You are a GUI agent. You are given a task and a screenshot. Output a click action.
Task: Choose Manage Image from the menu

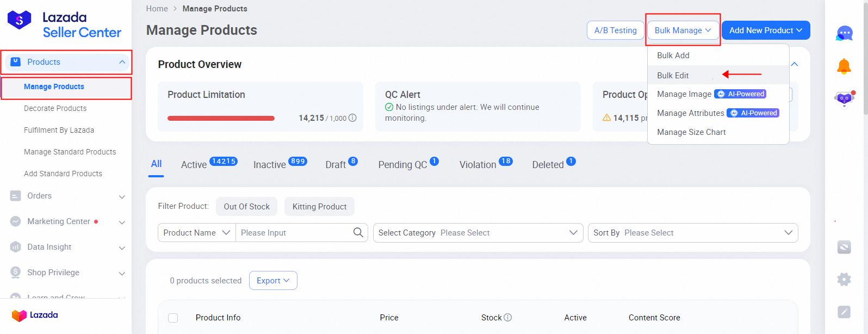pyautogui.click(x=718, y=94)
